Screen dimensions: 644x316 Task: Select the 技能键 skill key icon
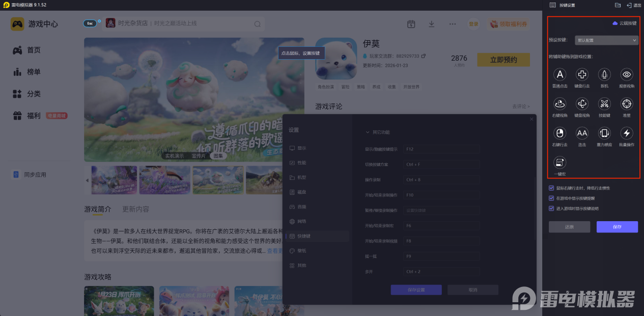[x=604, y=104]
